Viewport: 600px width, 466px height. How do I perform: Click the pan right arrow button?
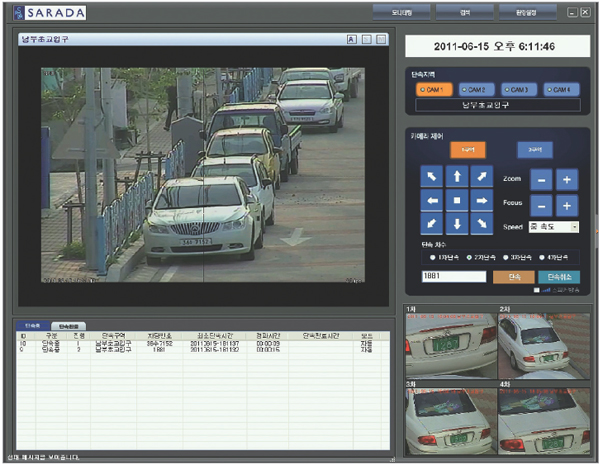point(483,201)
